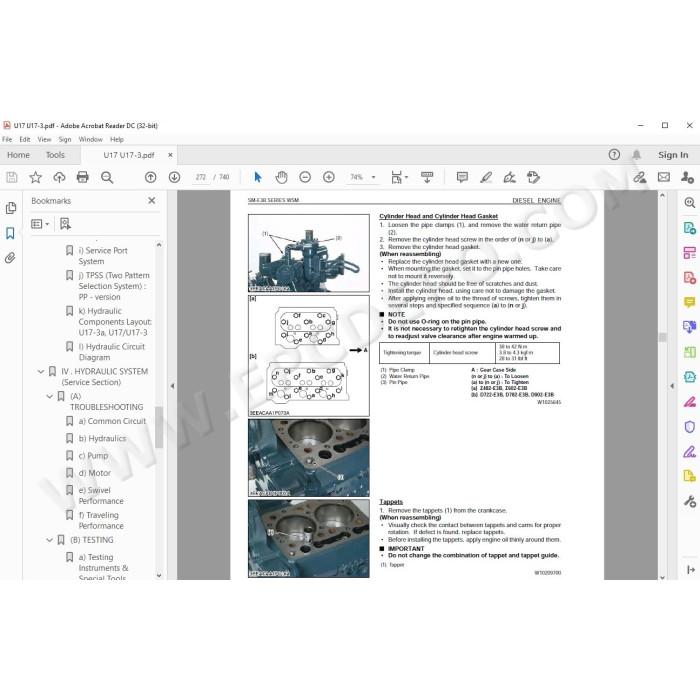Viewport: 700px width, 700px height.
Task: Open the page thumbnails panel icon
Action: pos(11,208)
